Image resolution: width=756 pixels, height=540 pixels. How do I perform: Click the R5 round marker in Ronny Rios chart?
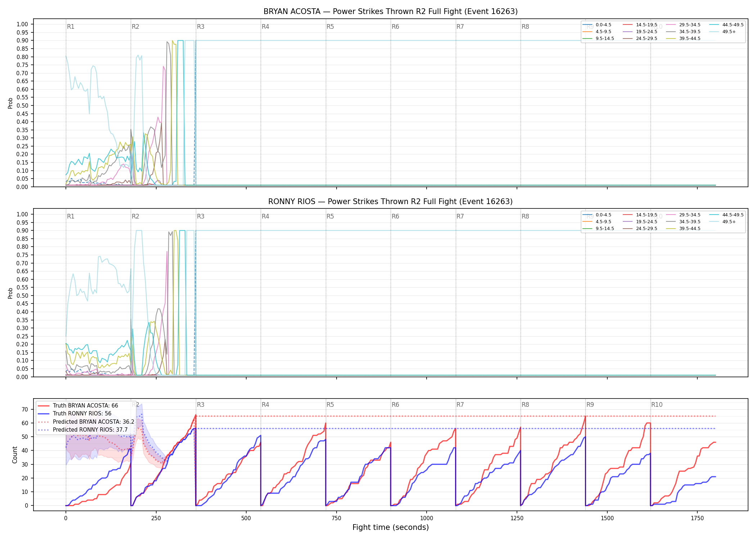point(330,216)
